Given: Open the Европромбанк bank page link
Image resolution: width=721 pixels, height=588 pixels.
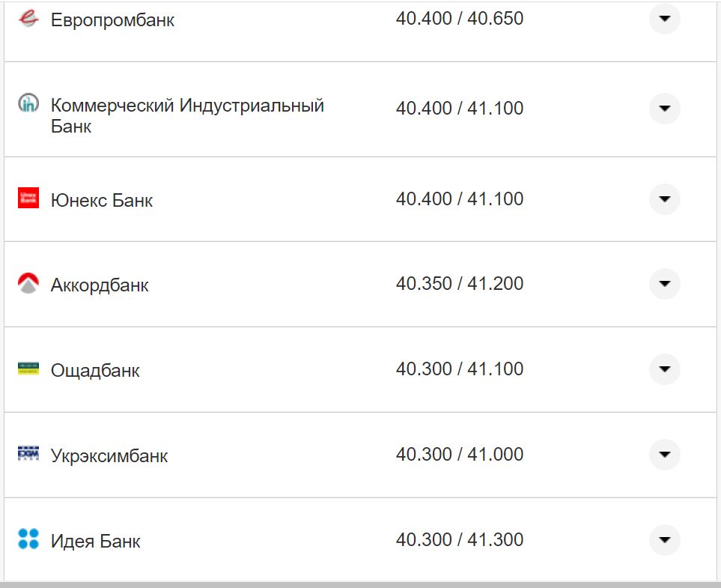Looking at the screenshot, I should tap(112, 19).
